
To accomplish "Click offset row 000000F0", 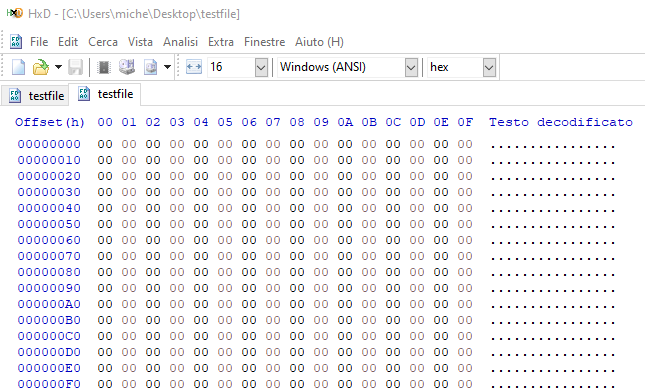I will pyautogui.click(x=49, y=384).
